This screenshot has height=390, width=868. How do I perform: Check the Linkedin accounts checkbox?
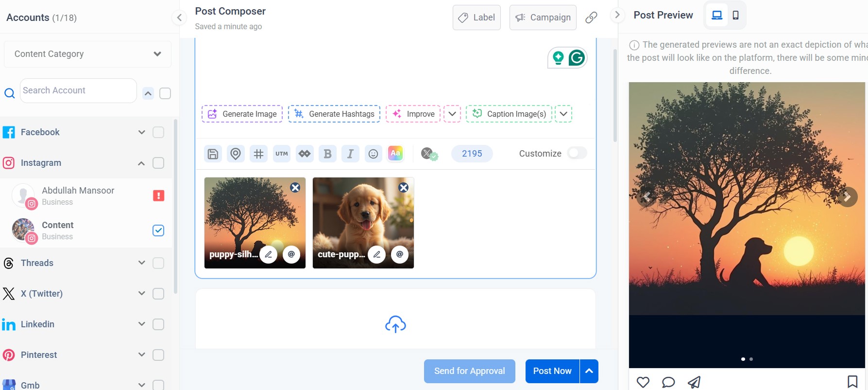[x=158, y=324]
